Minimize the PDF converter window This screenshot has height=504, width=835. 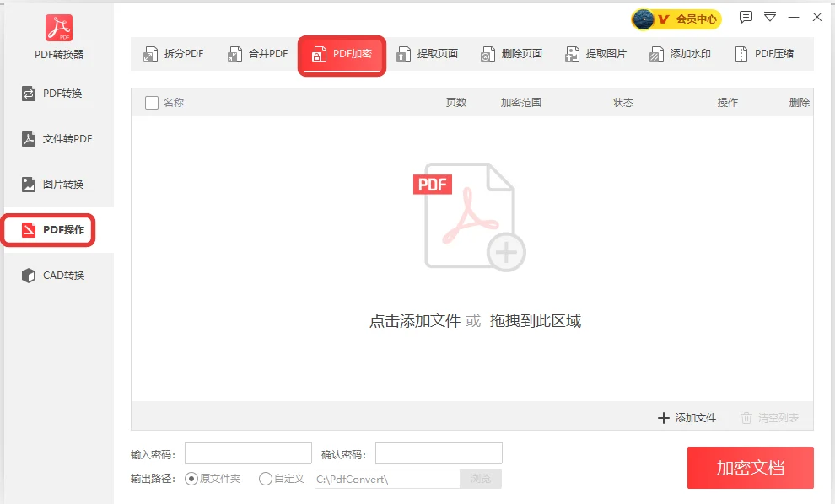pyautogui.click(x=794, y=17)
